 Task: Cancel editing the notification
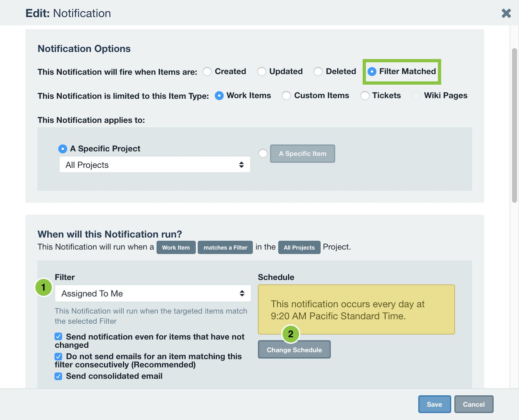click(474, 404)
